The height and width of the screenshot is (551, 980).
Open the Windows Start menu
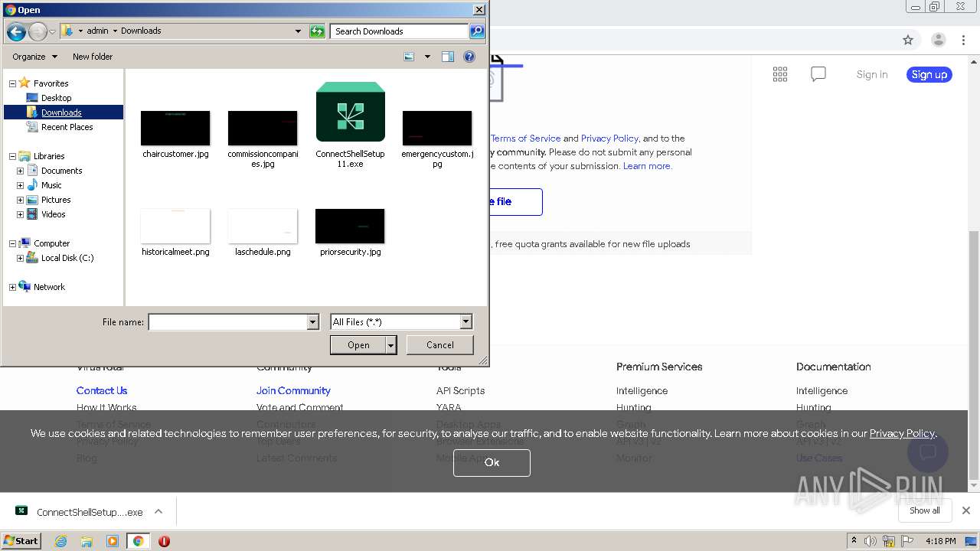(x=21, y=541)
